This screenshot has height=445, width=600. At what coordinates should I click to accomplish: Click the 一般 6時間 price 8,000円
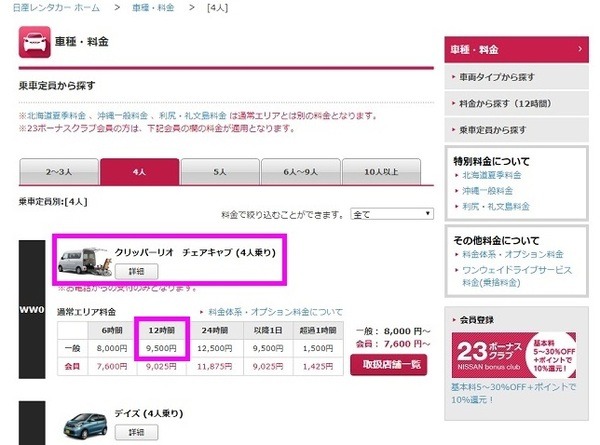coord(112,348)
